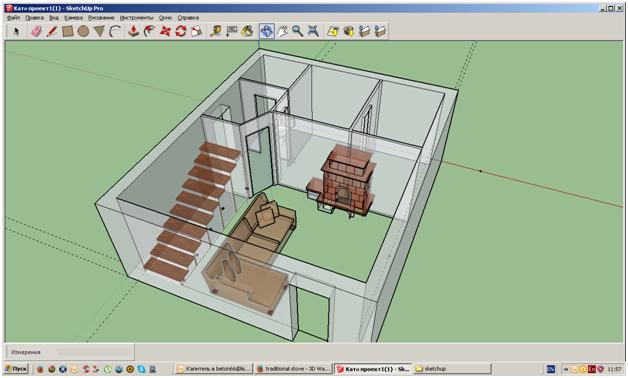
Task: Pick the Eraser tool
Action: click(x=36, y=31)
